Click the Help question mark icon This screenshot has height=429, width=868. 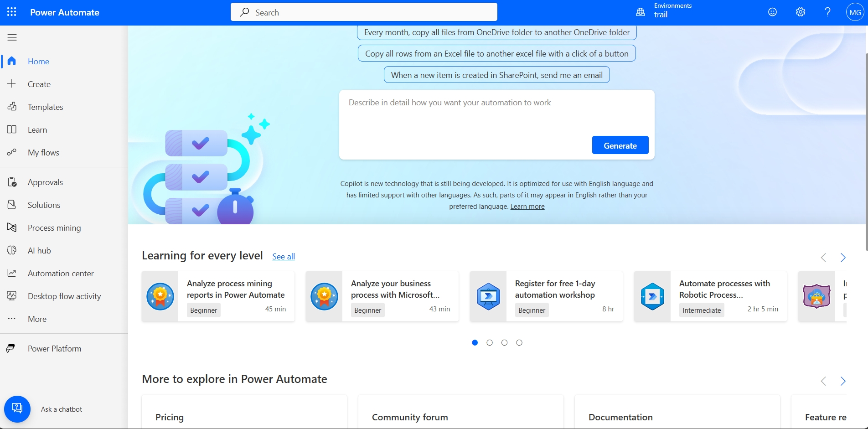(x=827, y=12)
